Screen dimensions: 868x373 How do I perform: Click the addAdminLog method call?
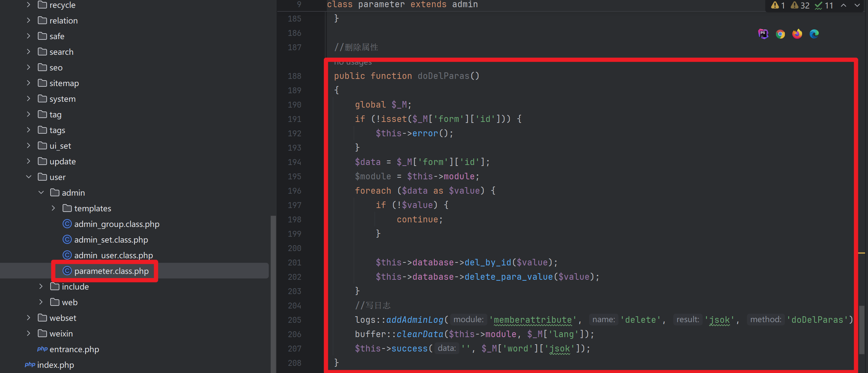[415, 320]
